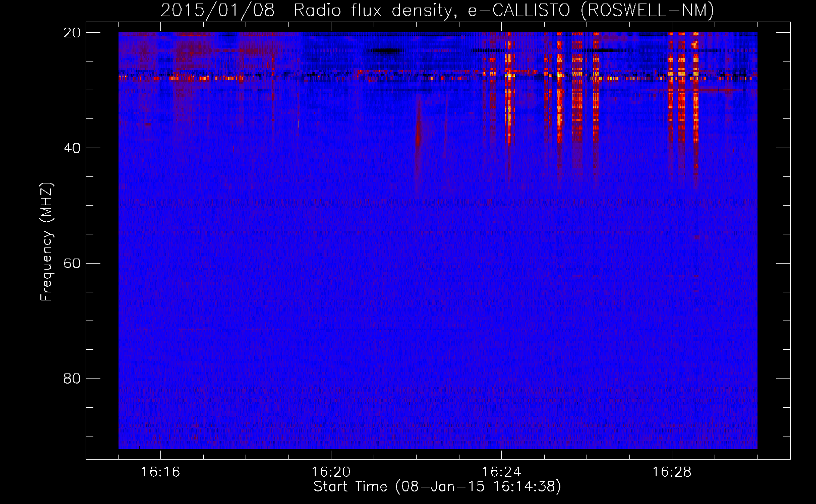Viewport: 816px width, 504px height.
Task: Click the 'ROSWELL-NM' station name in the title
Action: pos(648,10)
